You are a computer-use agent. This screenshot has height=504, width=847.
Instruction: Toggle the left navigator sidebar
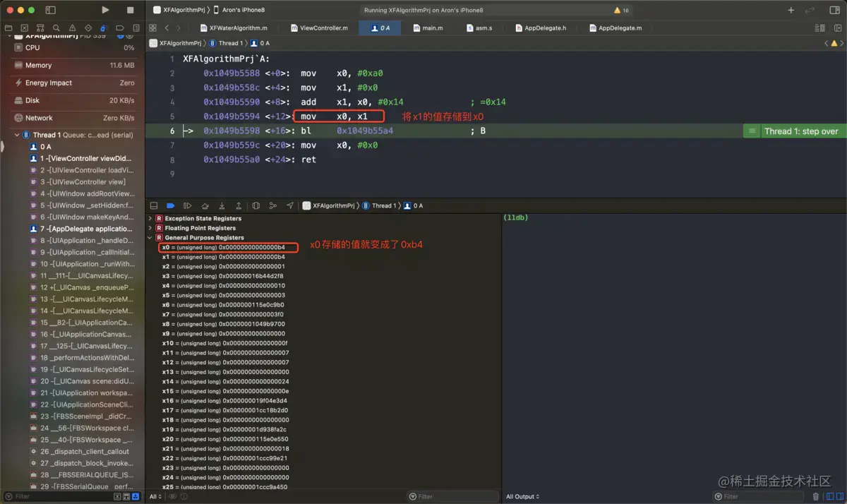50,10
